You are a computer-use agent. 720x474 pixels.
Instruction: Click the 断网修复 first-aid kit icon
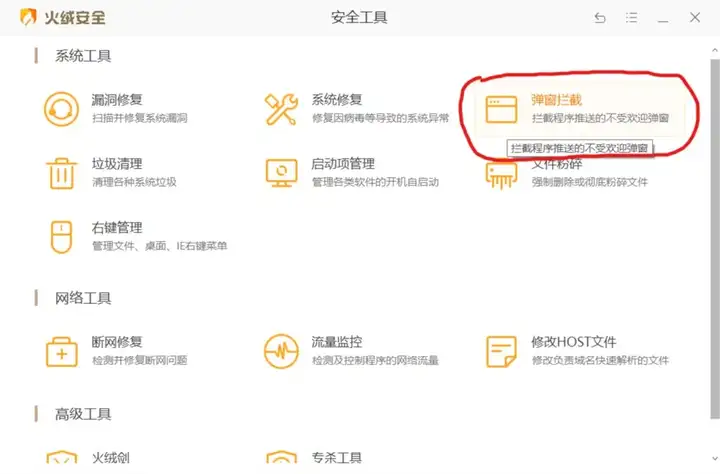tap(62, 352)
